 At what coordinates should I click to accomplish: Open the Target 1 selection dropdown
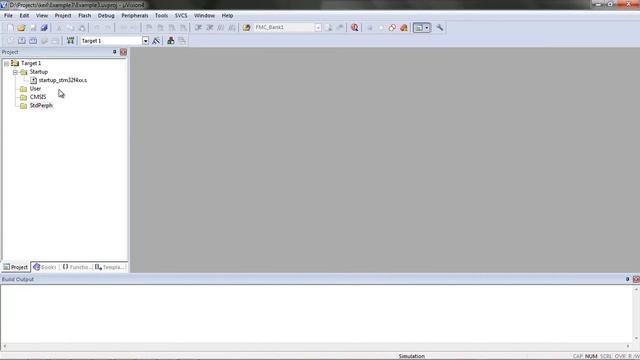(x=145, y=41)
